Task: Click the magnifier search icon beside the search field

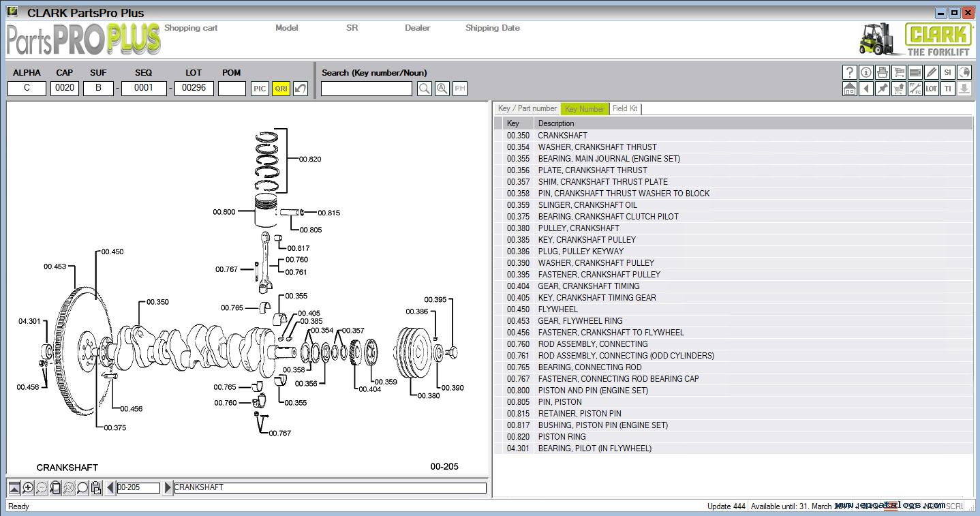Action: coord(424,89)
